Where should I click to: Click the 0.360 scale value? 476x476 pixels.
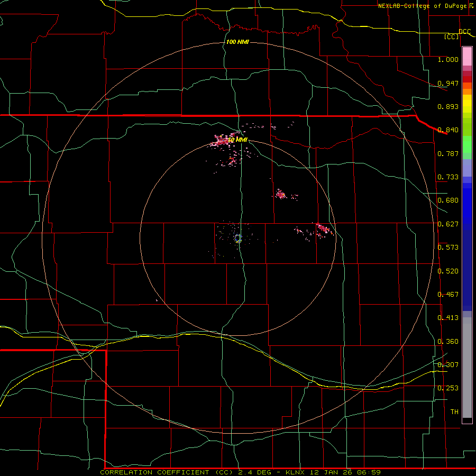pos(448,342)
